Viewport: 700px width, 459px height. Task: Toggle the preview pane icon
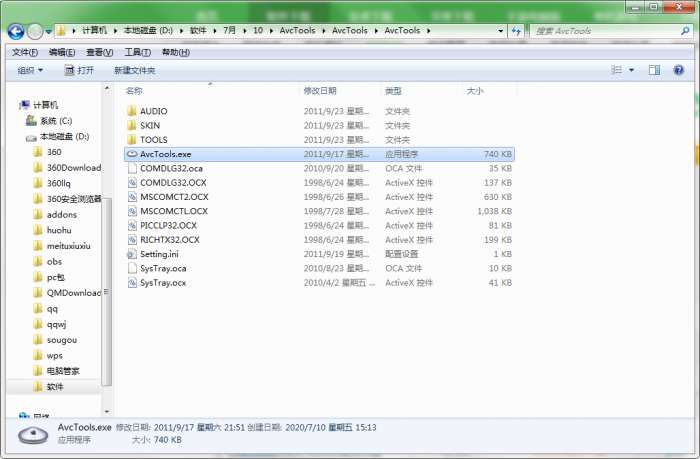(x=654, y=70)
